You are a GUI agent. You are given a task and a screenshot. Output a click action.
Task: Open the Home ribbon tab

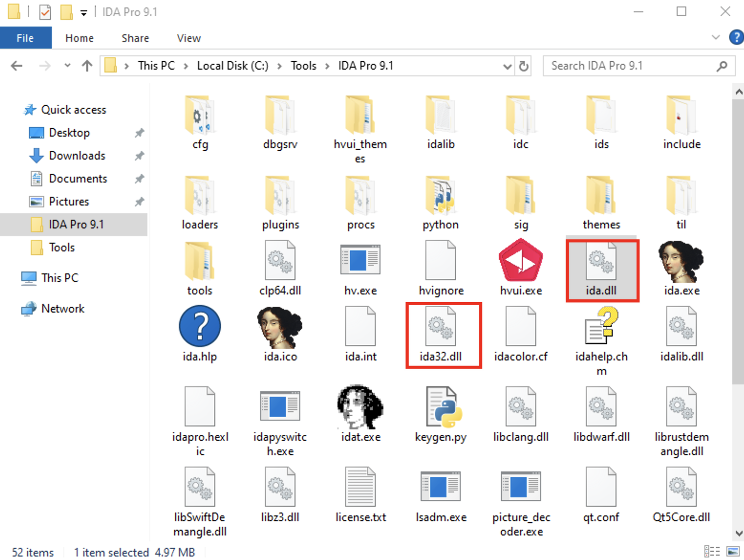click(x=80, y=38)
